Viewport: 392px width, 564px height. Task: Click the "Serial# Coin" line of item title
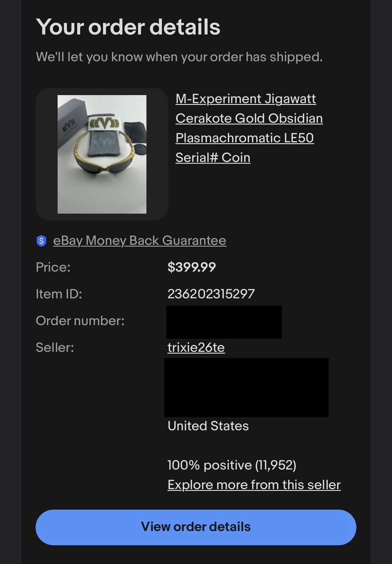tap(213, 157)
